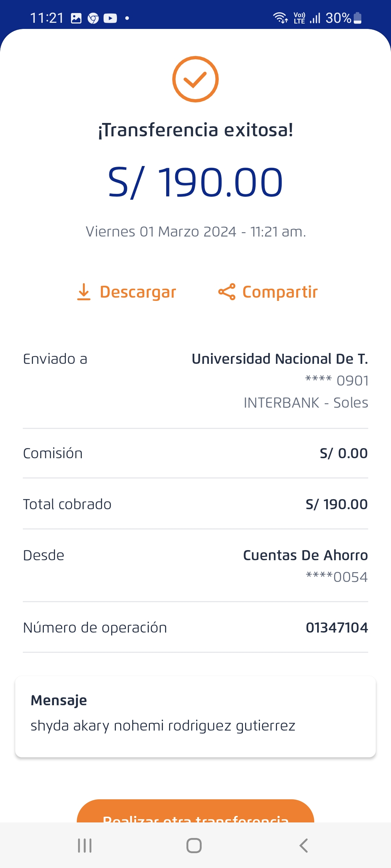Image resolution: width=391 pixels, height=868 pixels.
Task: Tap the share network icon
Action: click(227, 292)
